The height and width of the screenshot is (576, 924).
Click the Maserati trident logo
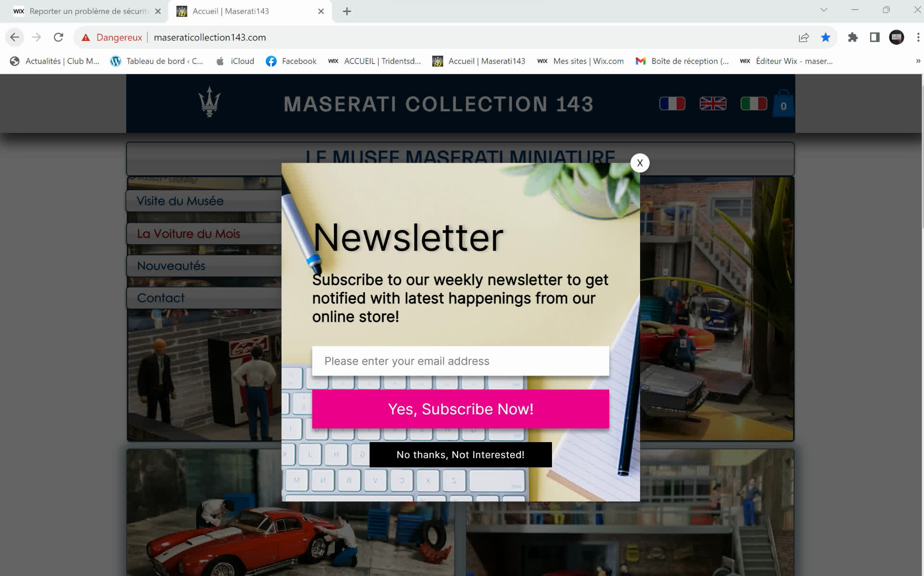tap(209, 102)
